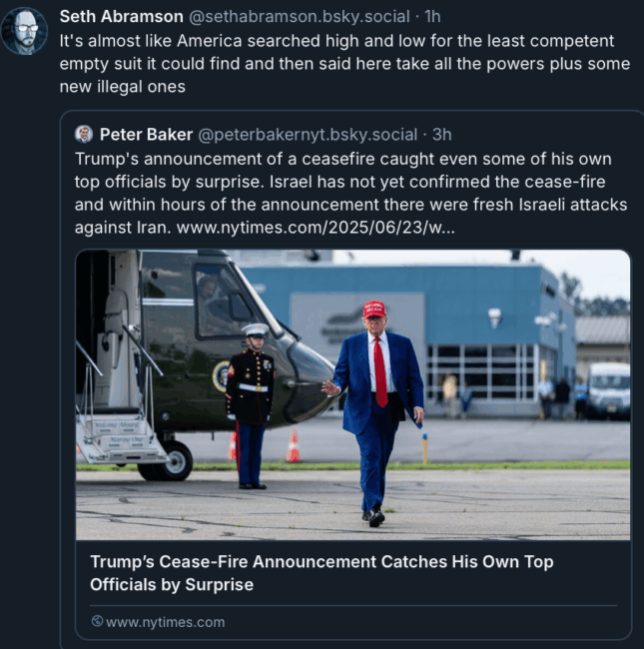644x649 pixels.
Task: Open the www.nytimes.com/2025/06/23 link
Action: (x=316, y=228)
